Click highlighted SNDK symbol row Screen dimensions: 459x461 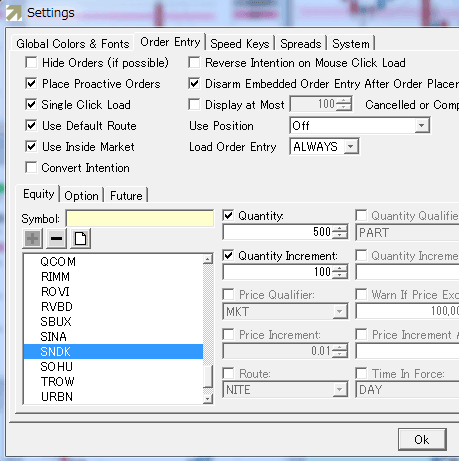click(x=113, y=351)
